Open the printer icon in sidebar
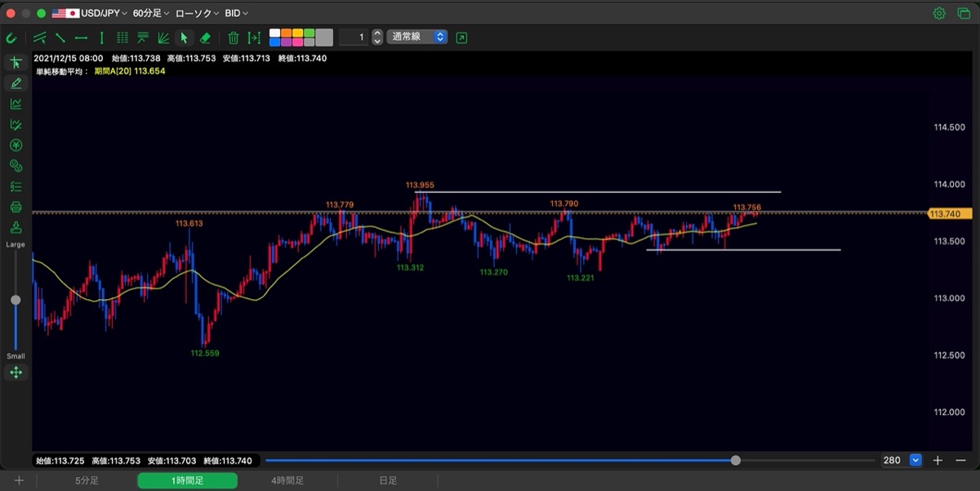The image size is (980, 491). [x=16, y=208]
